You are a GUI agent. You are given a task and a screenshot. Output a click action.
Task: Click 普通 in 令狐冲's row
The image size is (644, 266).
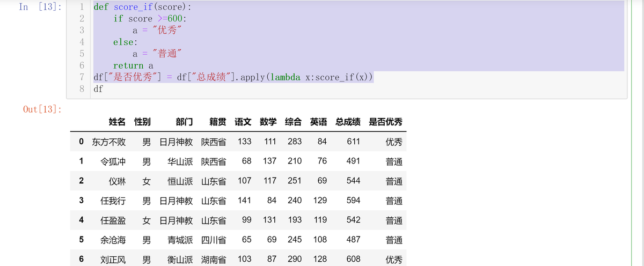click(x=394, y=161)
